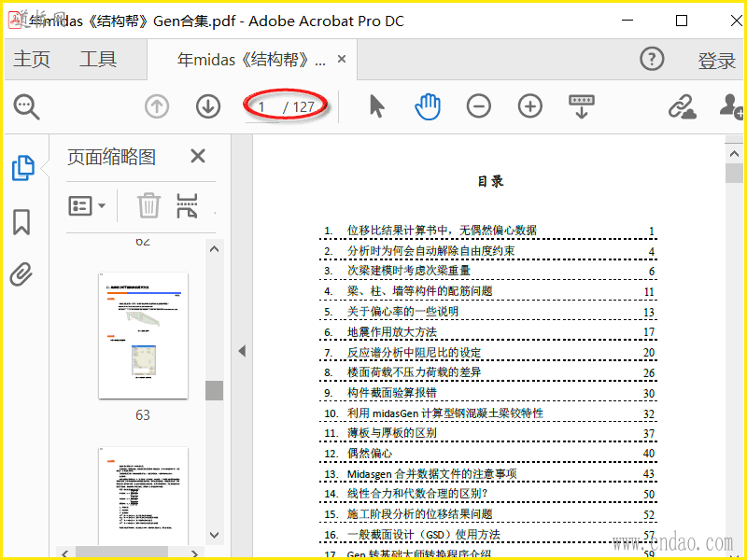The width and height of the screenshot is (747, 560).
Task: Click the 目录 heading text
Action: point(490,181)
